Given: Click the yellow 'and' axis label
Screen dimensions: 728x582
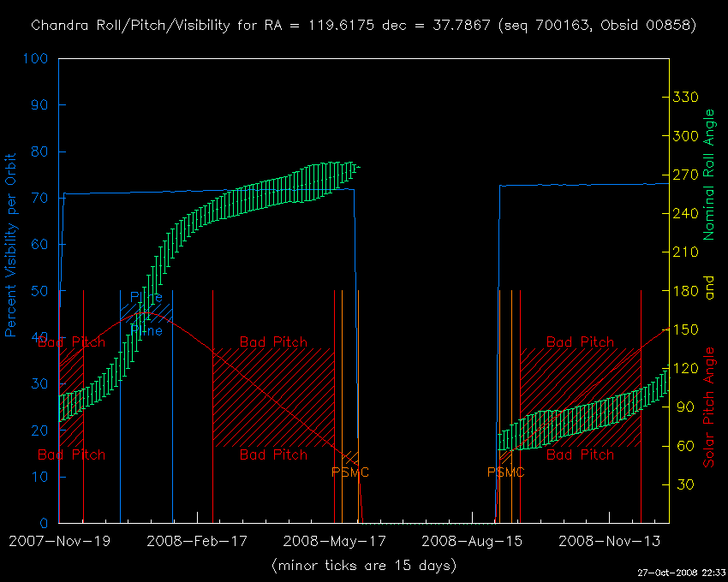Looking at the screenshot, I should click(708, 289).
